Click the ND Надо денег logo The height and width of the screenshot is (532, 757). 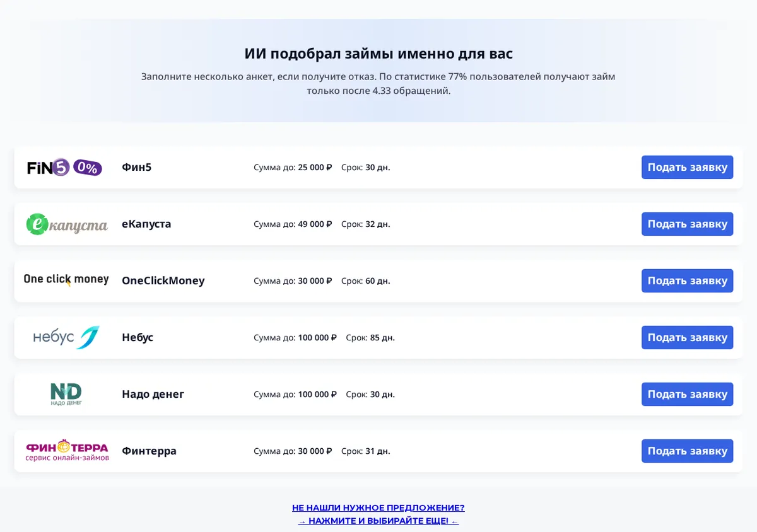tap(66, 394)
